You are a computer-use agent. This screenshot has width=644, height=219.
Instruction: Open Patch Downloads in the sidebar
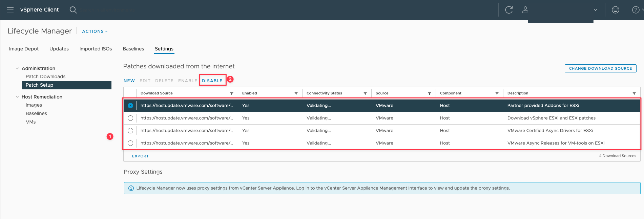[45, 76]
